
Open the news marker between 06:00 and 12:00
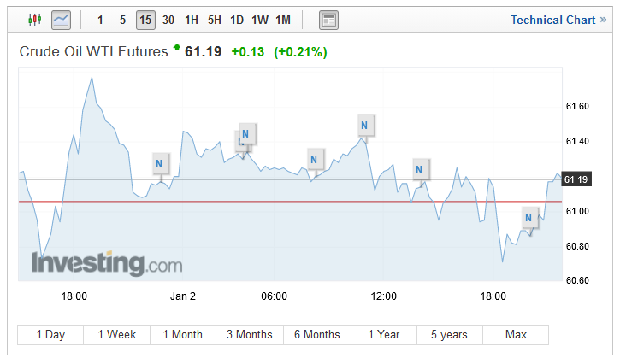click(x=315, y=160)
